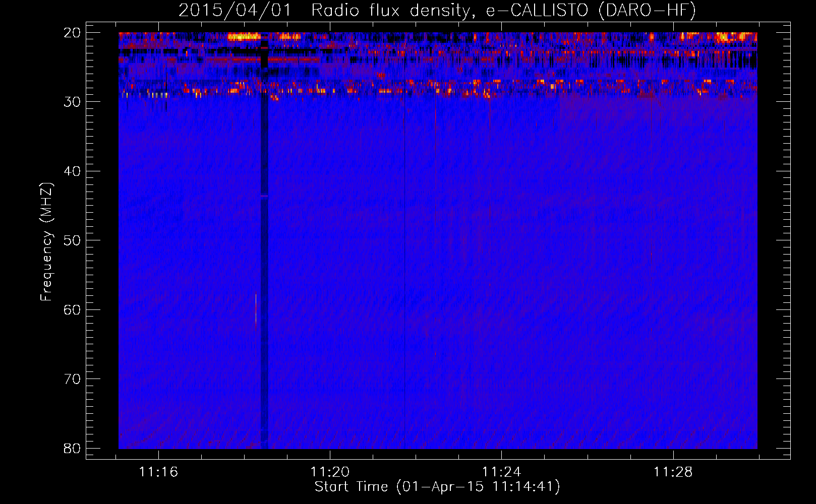Click the plot title "Radio flux density, e-CALLISTO (DARO-HF)"
This screenshot has width=816, height=504.
503,10
